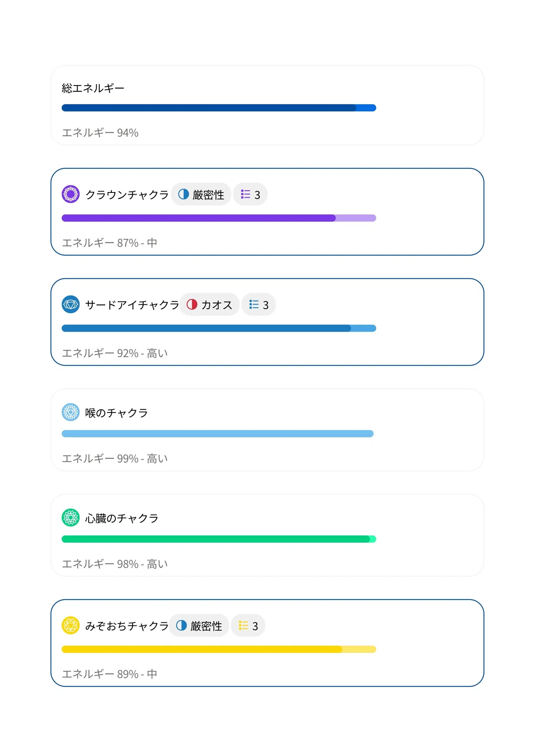Click the green 心臓のチャクラ energy bar
Viewport: 535px width, 756px height.
click(219, 539)
